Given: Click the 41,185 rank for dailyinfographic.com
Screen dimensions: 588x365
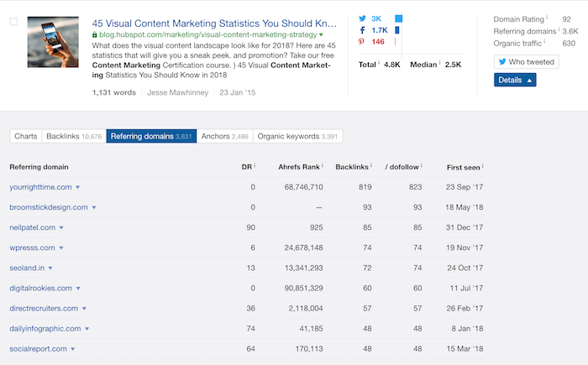Looking at the screenshot, I should [x=311, y=329].
